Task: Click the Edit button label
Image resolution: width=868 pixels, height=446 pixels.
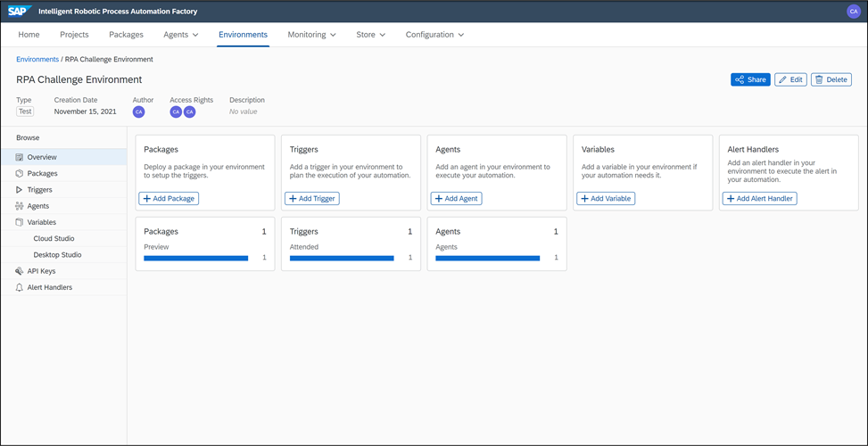Action: 796,79
